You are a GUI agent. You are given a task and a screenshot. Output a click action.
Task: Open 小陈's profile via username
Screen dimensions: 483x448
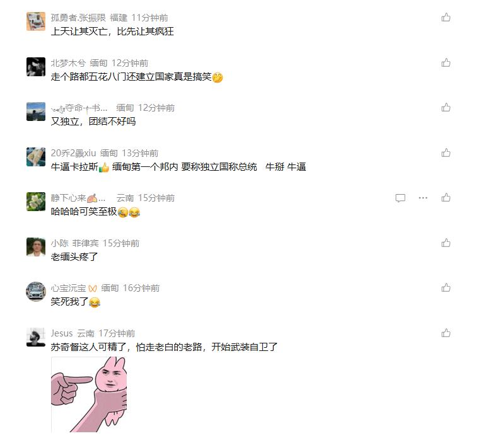coord(60,243)
